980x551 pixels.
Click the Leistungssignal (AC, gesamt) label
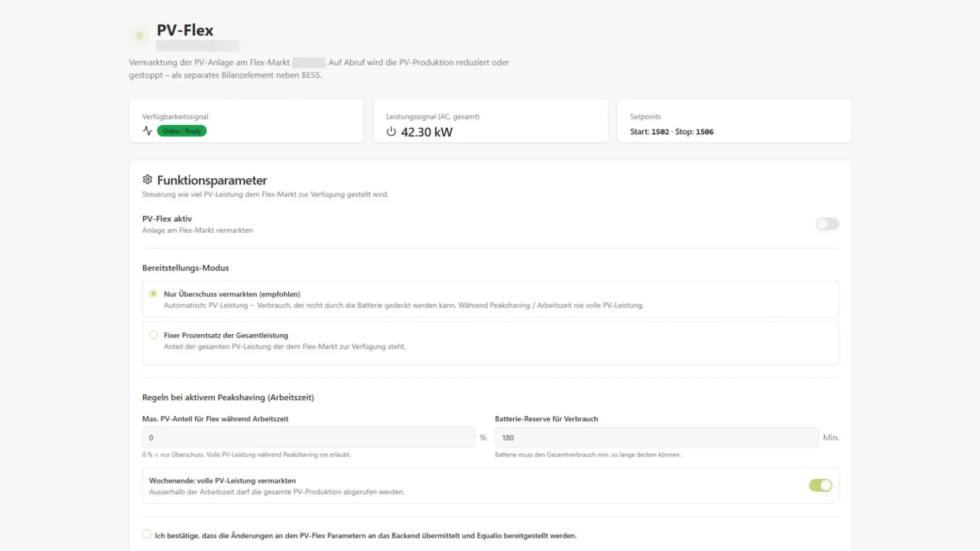click(x=433, y=117)
